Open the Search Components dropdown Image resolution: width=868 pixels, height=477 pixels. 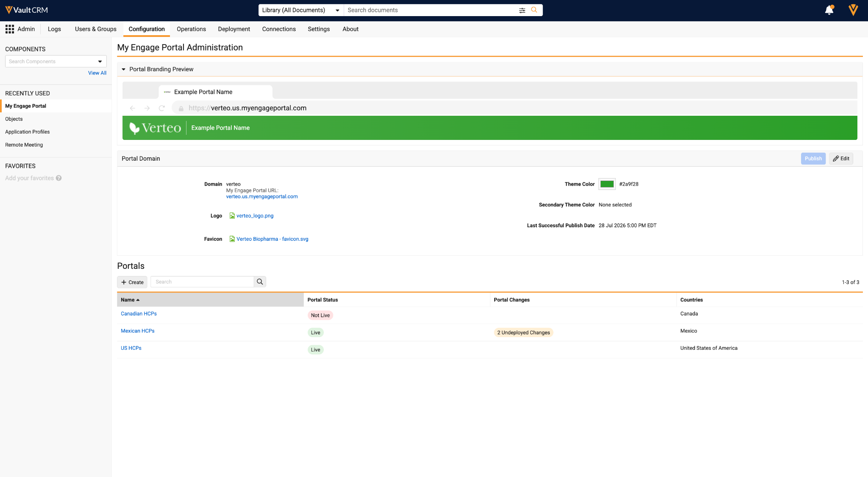[56, 61]
